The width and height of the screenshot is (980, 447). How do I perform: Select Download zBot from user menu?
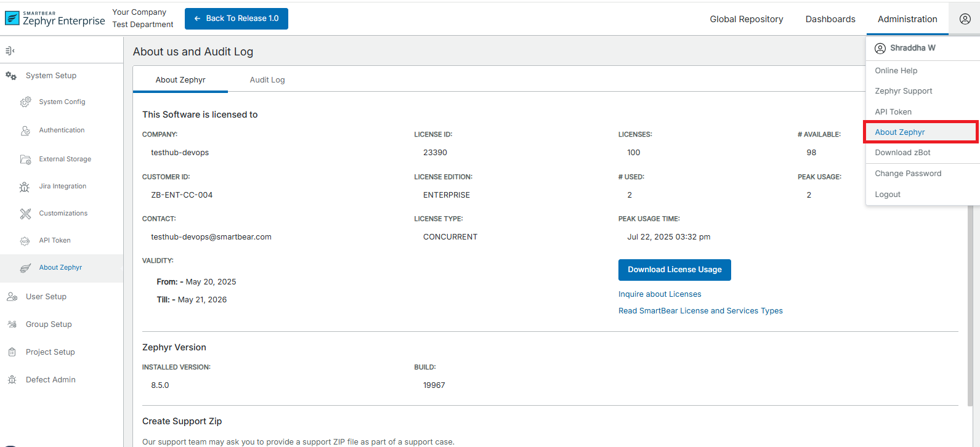pos(902,153)
